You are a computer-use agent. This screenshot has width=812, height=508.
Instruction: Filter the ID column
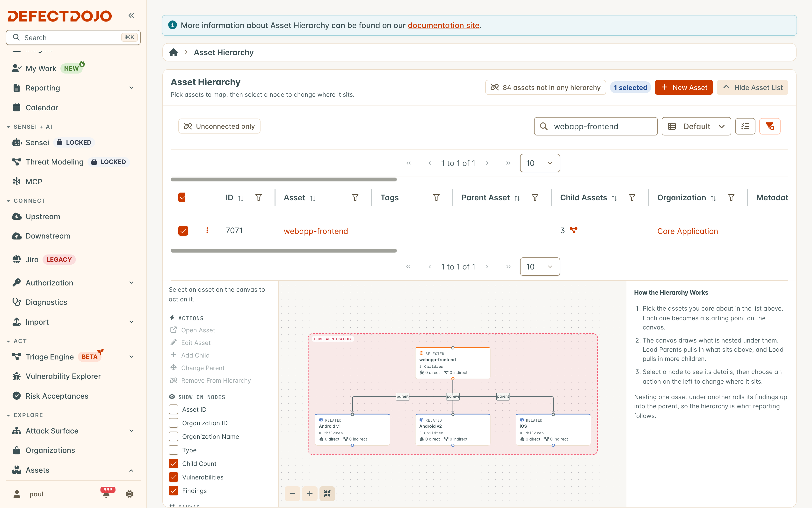pos(258,198)
